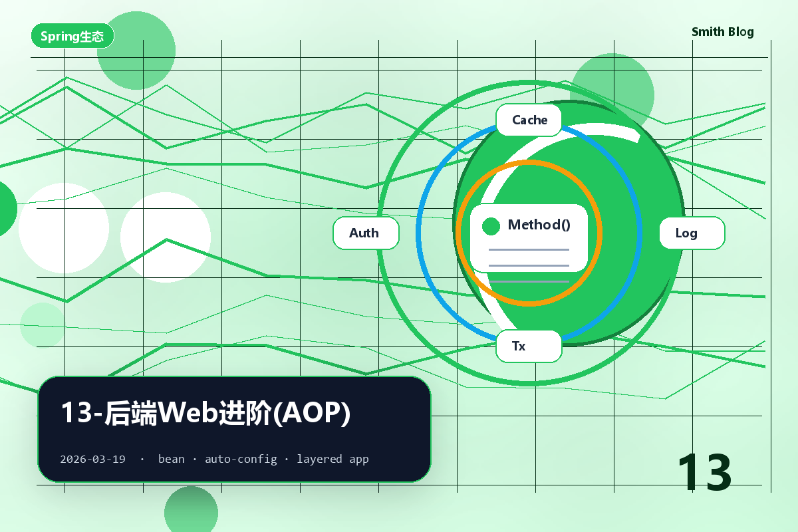This screenshot has height=532, width=798.
Task: Click the bean tag text
Action: [x=172, y=459]
